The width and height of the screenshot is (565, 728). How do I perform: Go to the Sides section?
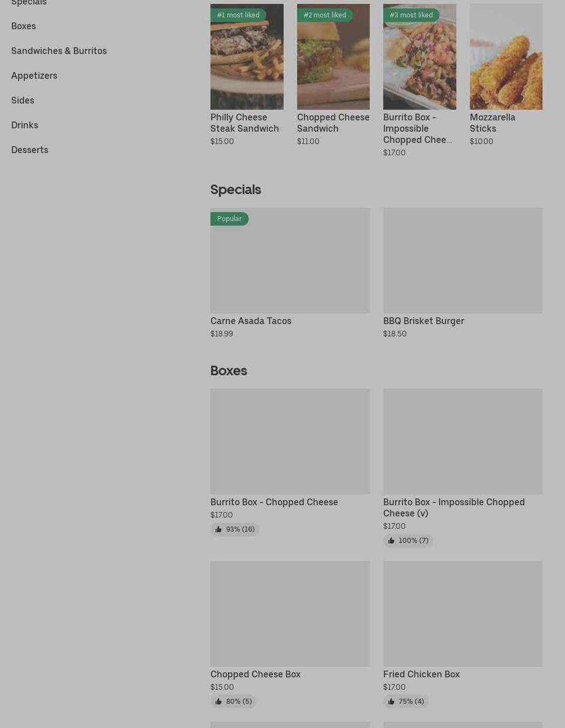point(23,100)
